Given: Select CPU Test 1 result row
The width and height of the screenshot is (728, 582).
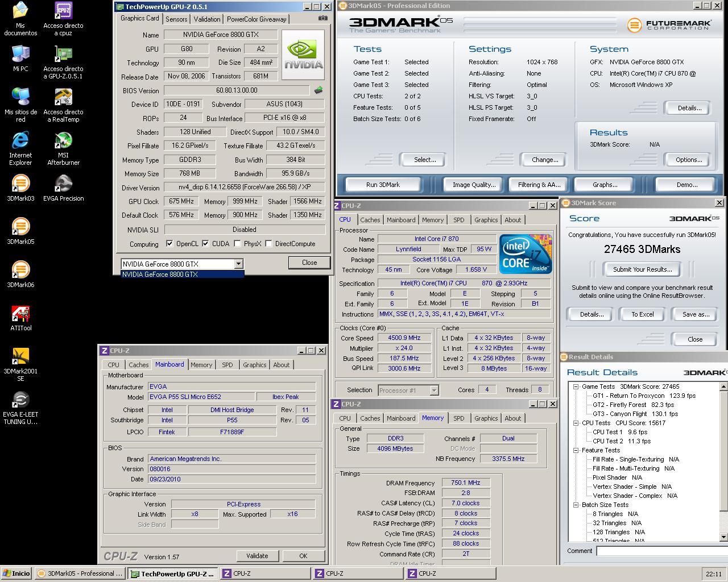Looking at the screenshot, I should coord(620,432).
